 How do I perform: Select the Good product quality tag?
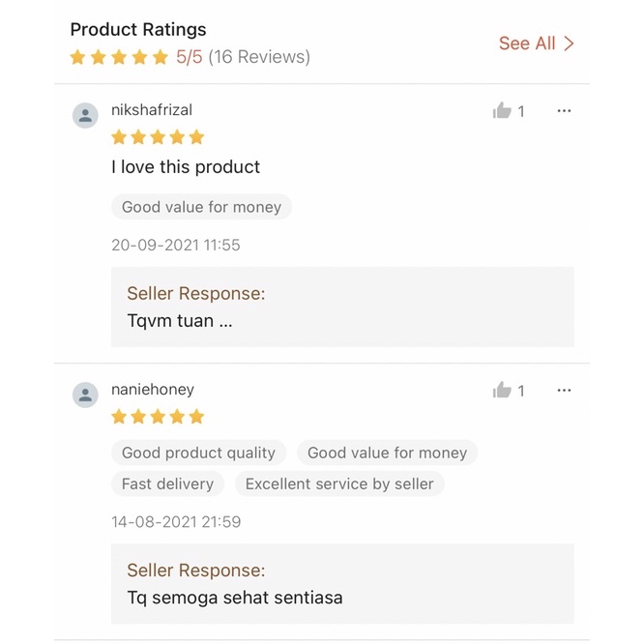pyautogui.click(x=198, y=453)
